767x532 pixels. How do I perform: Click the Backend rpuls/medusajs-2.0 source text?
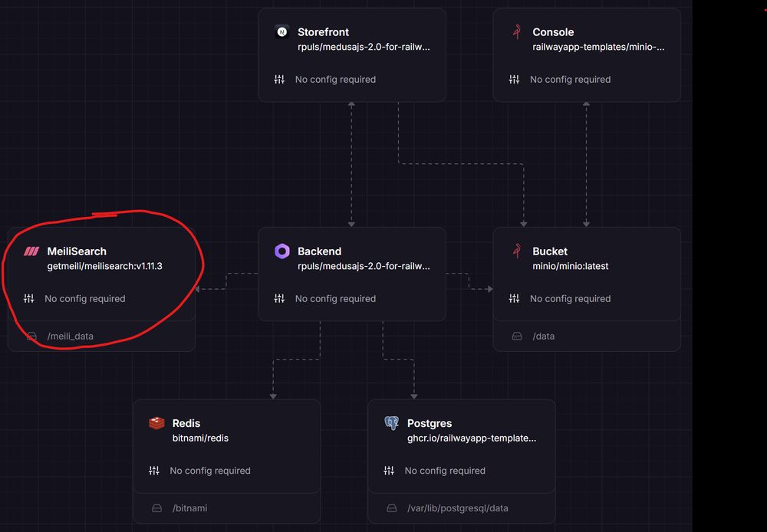(364, 266)
